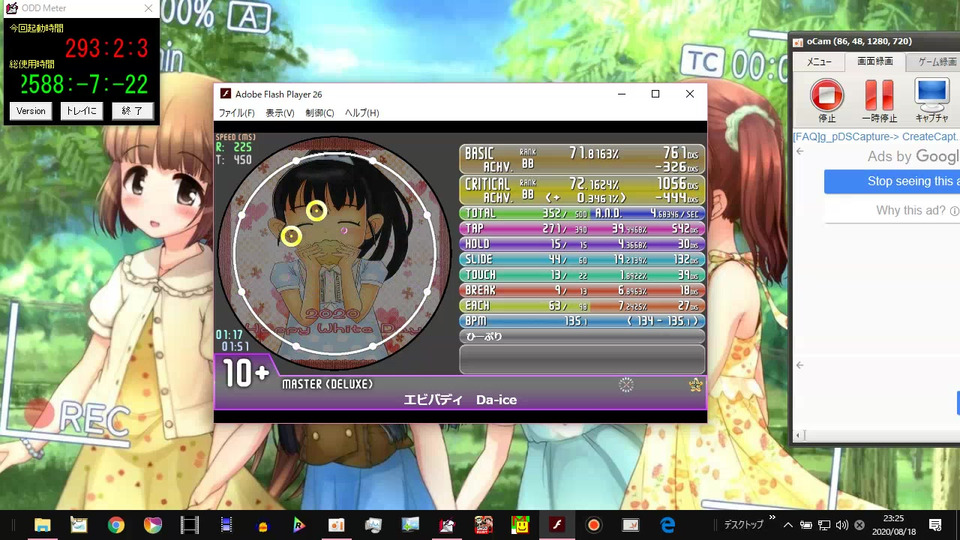Open the 制御(C) menu in Flash Player
960x540 pixels.
320,113
